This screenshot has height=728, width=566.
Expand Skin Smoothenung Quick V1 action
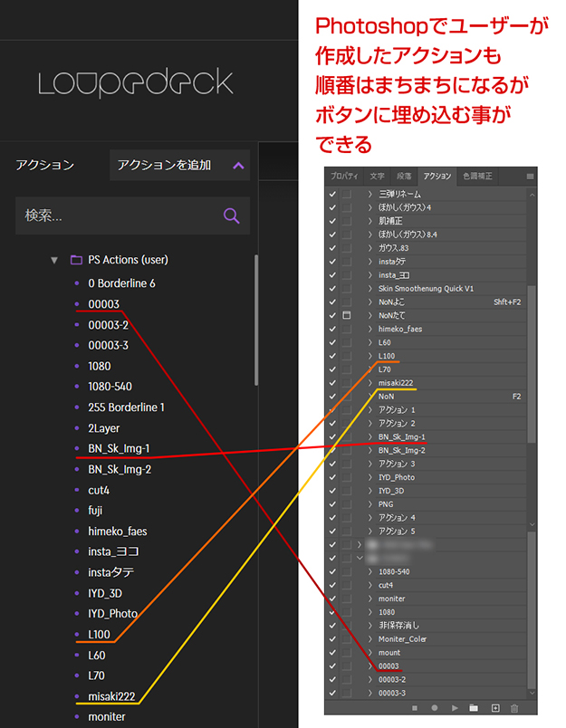click(370, 288)
